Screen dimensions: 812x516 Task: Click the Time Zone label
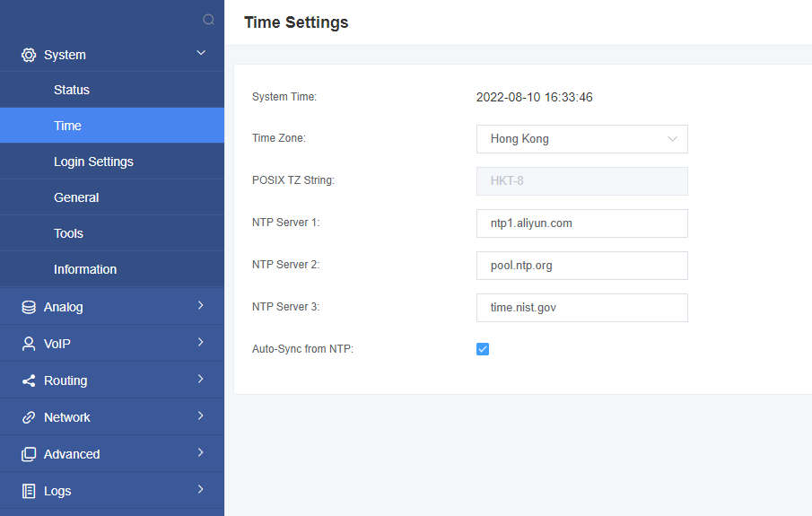point(279,138)
